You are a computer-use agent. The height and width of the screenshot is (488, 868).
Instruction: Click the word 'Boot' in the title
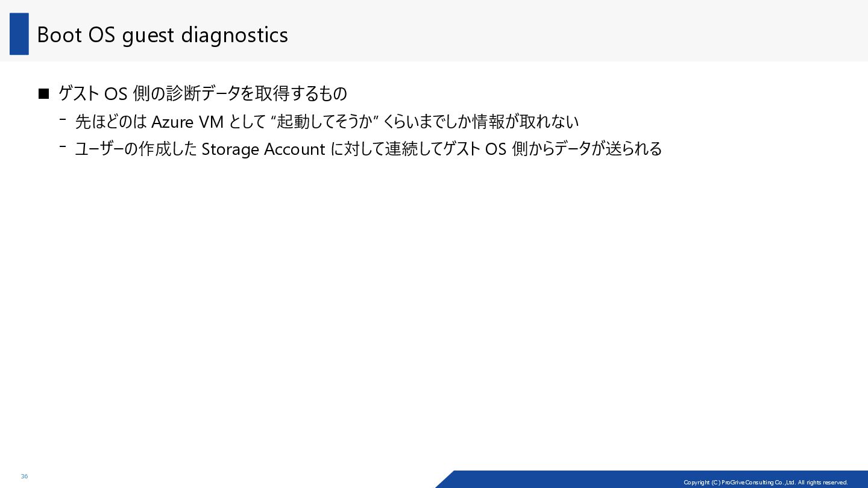(x=60, y=35)
